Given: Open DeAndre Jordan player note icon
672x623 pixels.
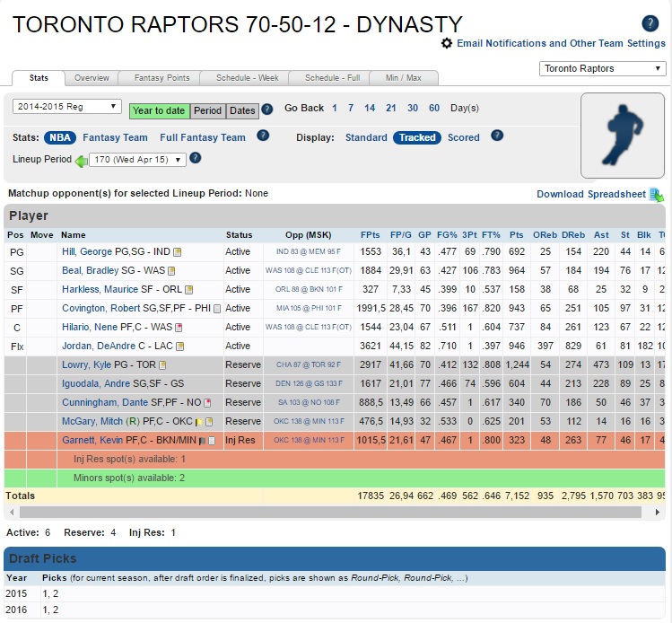Looking at the screenshot, I should [180, 347].
